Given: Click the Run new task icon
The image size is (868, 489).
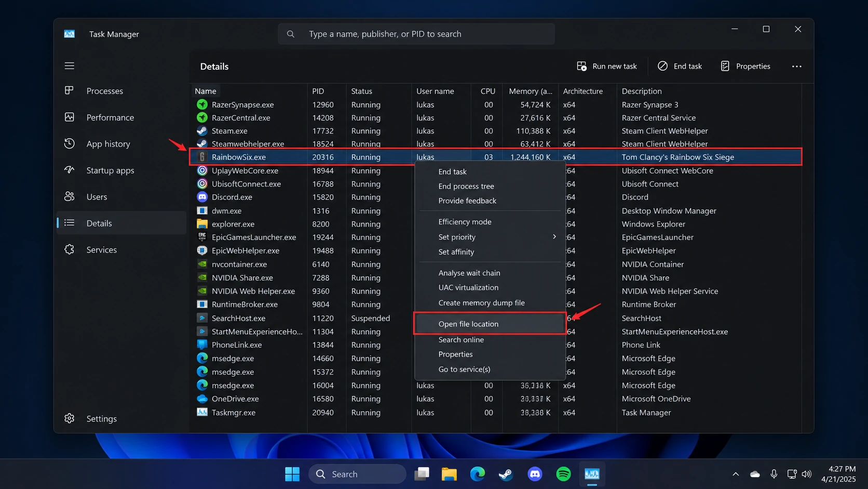Looking at the screenshot, I should (581, 66).
